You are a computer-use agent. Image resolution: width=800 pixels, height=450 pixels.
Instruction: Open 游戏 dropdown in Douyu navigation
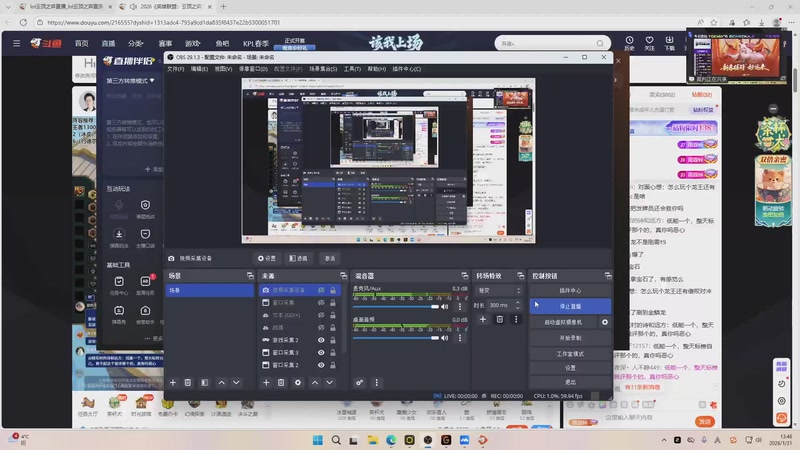192,43
